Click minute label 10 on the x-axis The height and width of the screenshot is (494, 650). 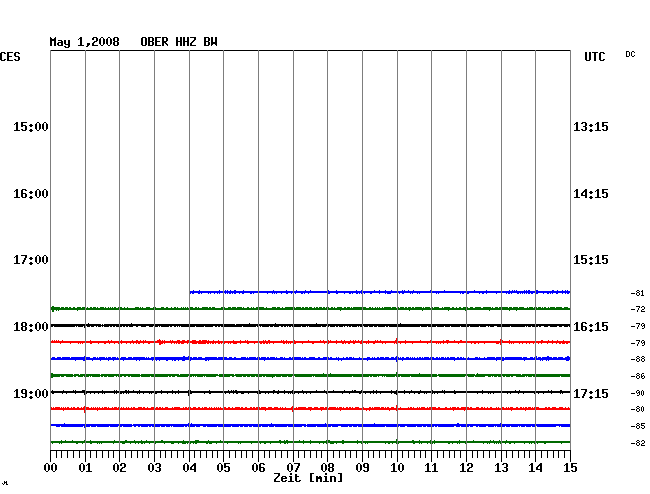(397, 468)
